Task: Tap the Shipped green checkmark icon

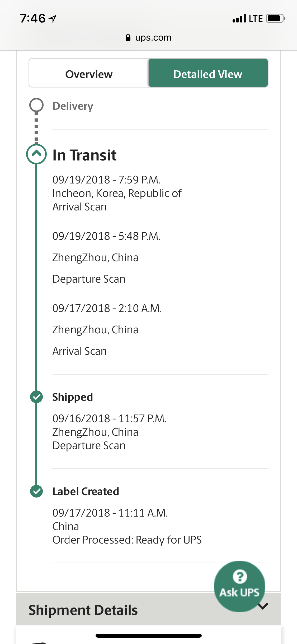Action: point(36,397)
